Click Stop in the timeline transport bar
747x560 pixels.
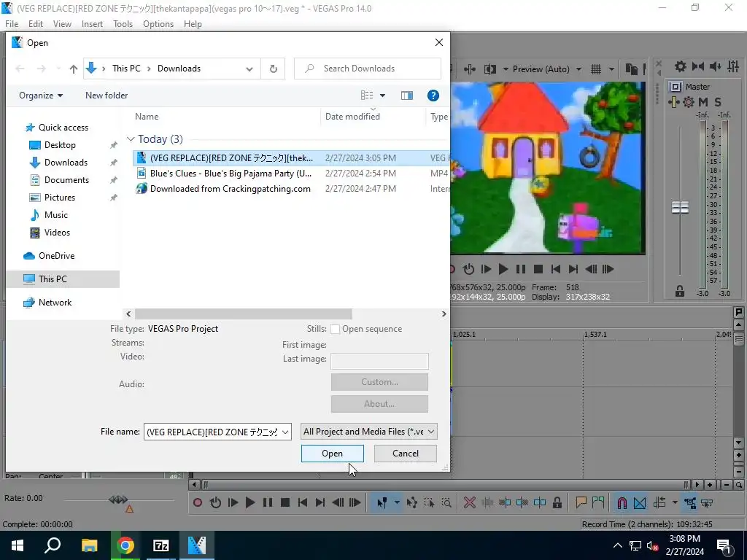click(285, 502)
